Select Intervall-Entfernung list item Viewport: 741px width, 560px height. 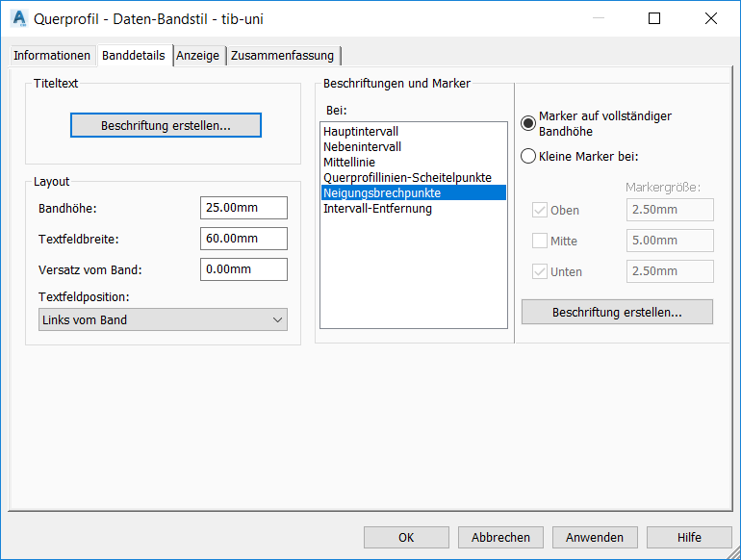(x=377, y=208)
